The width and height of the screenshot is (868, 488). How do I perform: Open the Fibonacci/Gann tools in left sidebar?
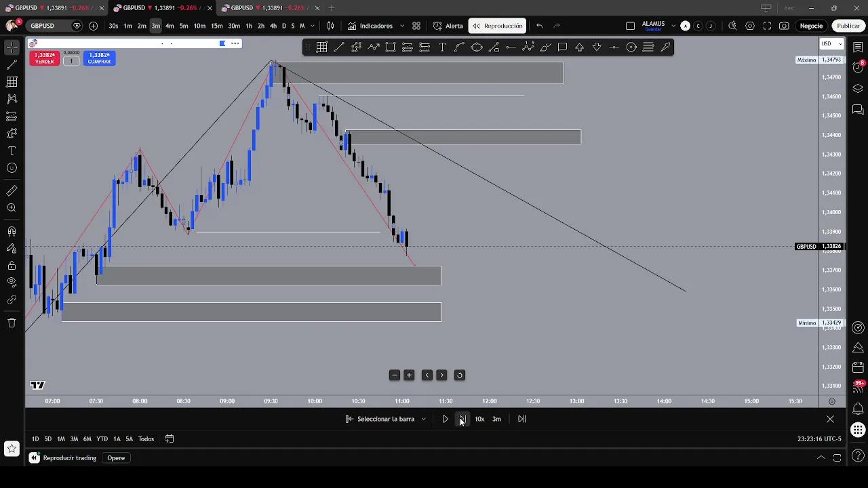pos(12,81)
